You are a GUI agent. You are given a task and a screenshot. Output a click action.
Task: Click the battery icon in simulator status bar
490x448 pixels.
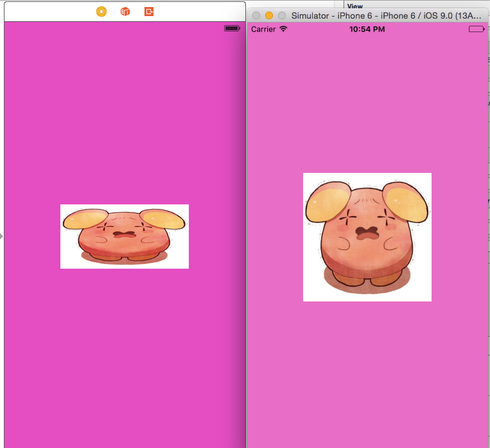coord(477,29)
